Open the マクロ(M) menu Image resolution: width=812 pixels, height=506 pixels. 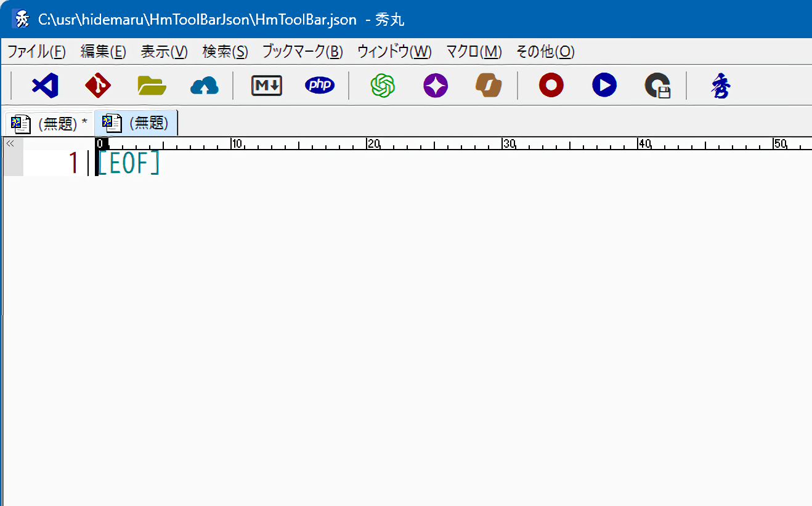(474, 52)
